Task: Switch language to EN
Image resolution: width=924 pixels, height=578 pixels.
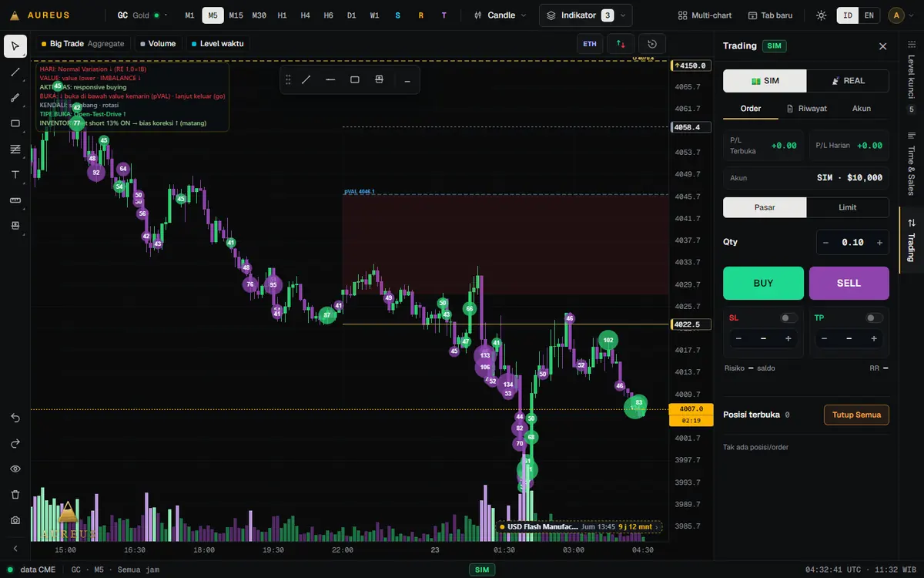Action: click(869, 15)
